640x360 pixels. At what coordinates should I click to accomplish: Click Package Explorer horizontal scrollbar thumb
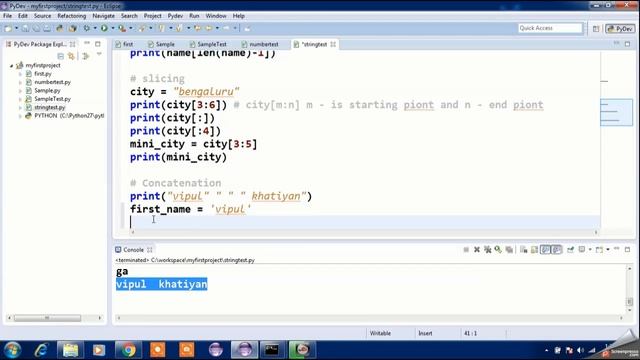[x=47, y=318]
